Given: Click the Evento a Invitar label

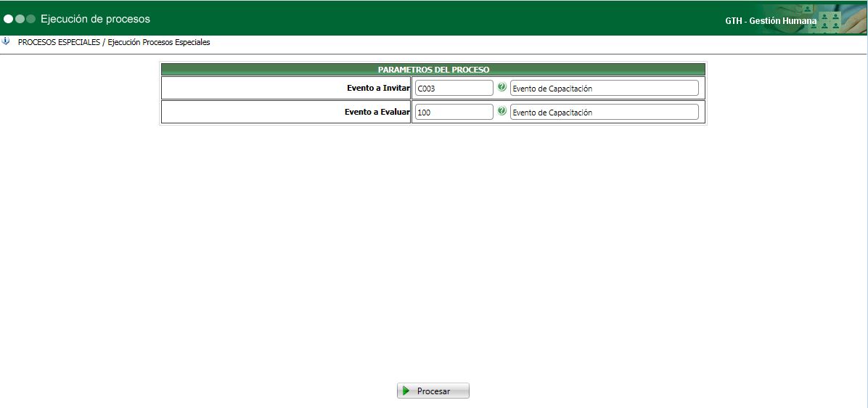Looking at the screenshot, I should [x=378, y=88].
